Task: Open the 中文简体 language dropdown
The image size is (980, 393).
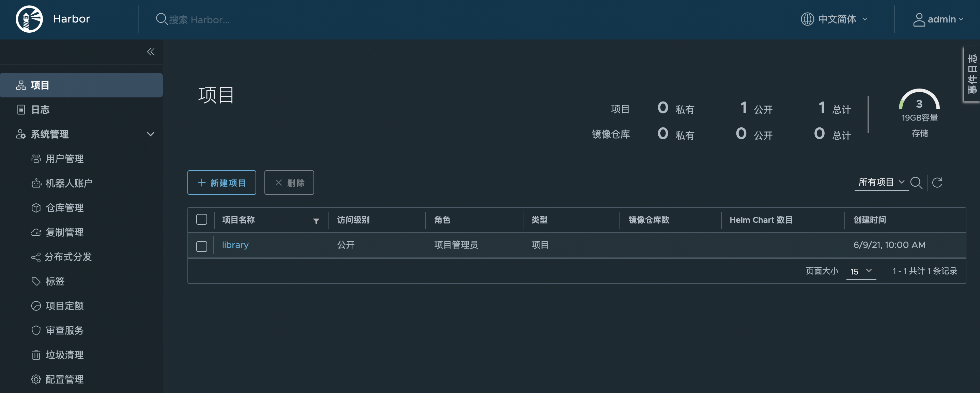Action: tap(835, 19)
